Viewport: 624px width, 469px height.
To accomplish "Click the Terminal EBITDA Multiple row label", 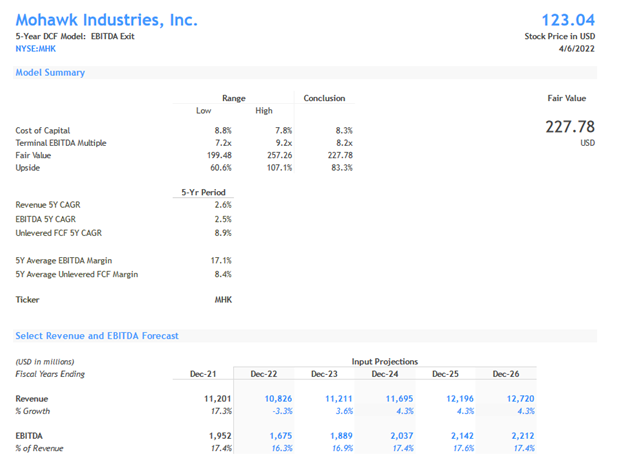I will 61,143.
